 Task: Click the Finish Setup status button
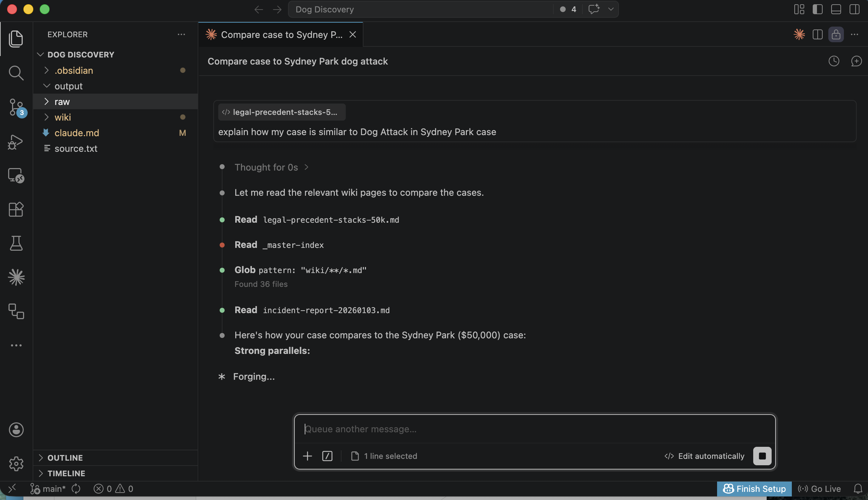click(754, 489)
